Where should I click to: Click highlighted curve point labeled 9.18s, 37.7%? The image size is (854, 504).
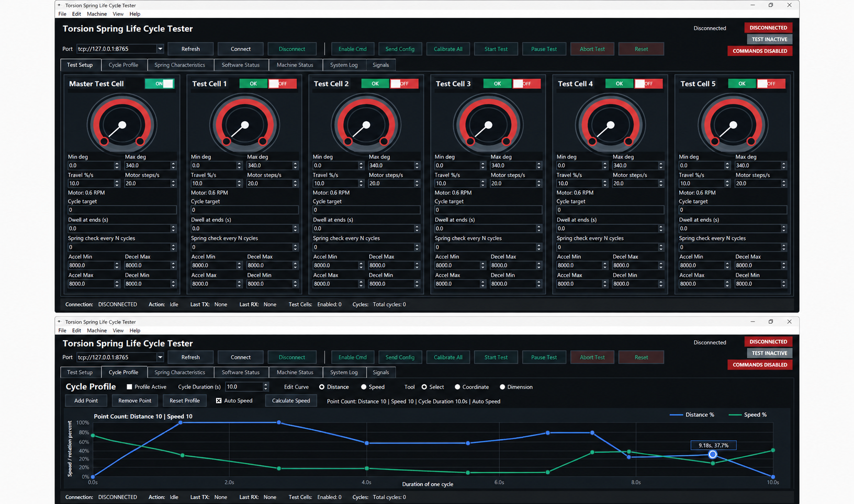point(713,455)
